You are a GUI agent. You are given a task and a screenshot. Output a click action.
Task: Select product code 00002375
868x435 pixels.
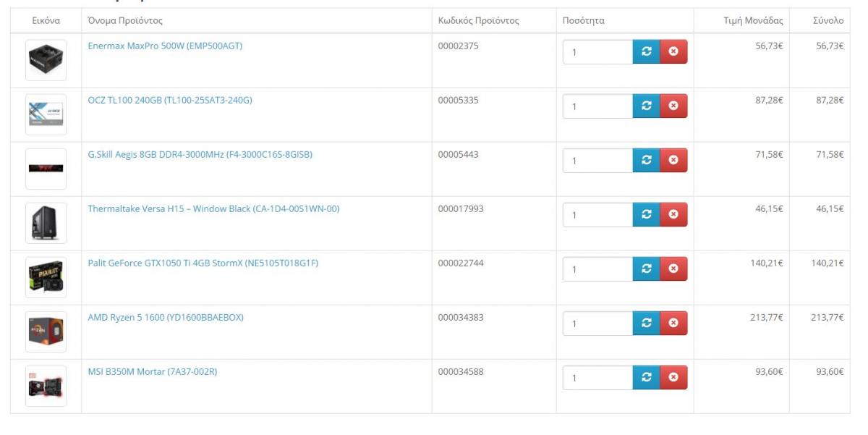pos(459,46)
